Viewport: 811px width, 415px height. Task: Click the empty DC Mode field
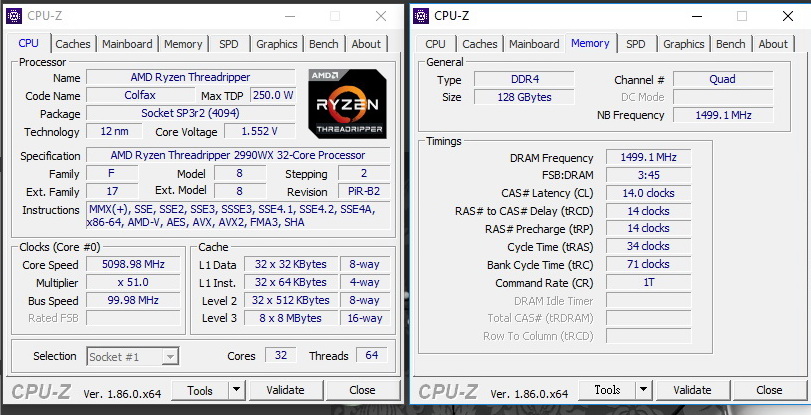(723, 97)
